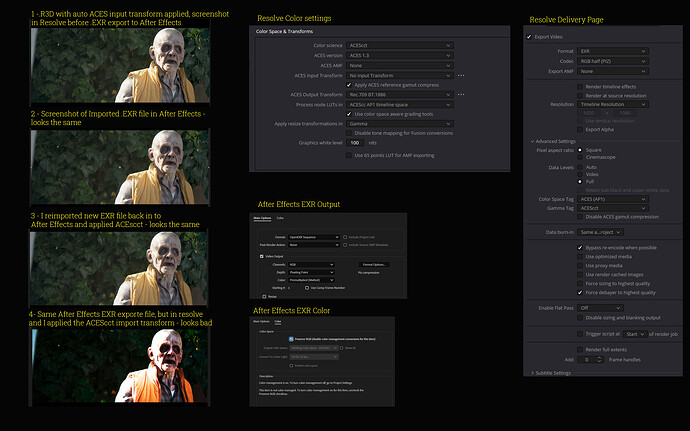Screen dimensions: 690x431
Task: Enable Use Comp Frame Number checkbox
Action: tap(307, 288)
